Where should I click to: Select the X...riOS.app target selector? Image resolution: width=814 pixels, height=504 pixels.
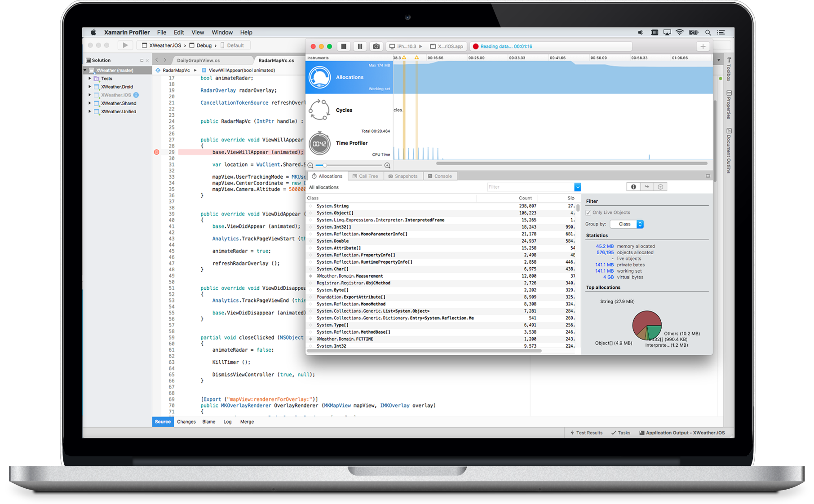click(x=447, y=46)
